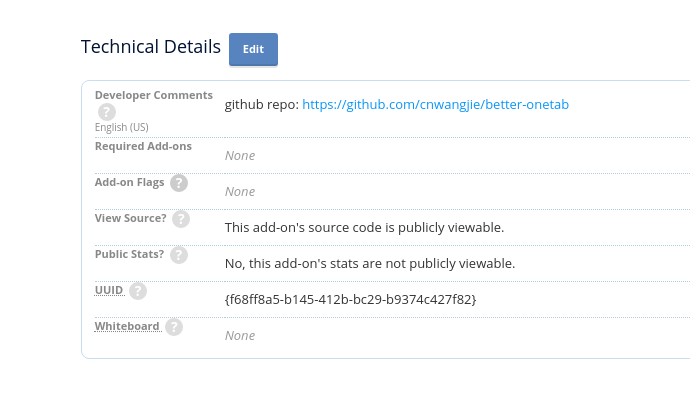Click the Add-on Flags label
The width and height of the screenshot is (690, 408).
click(129, 182)
